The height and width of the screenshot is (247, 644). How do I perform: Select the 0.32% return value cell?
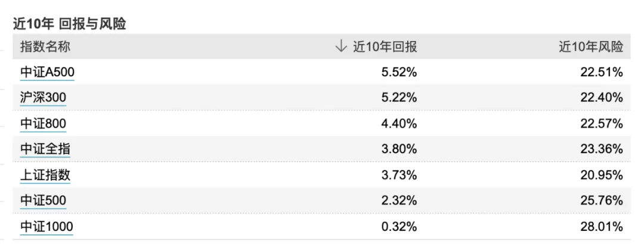399,226
